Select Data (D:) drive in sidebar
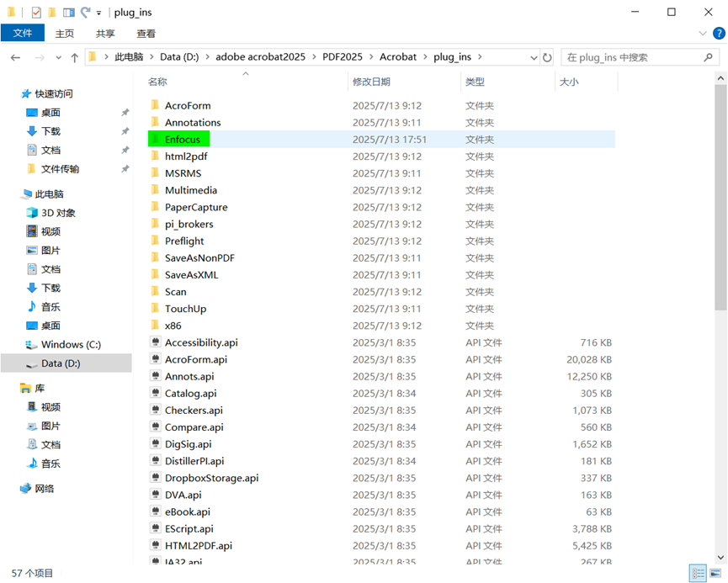Screen dimensions: 728x583 click(x=61, y=363)
